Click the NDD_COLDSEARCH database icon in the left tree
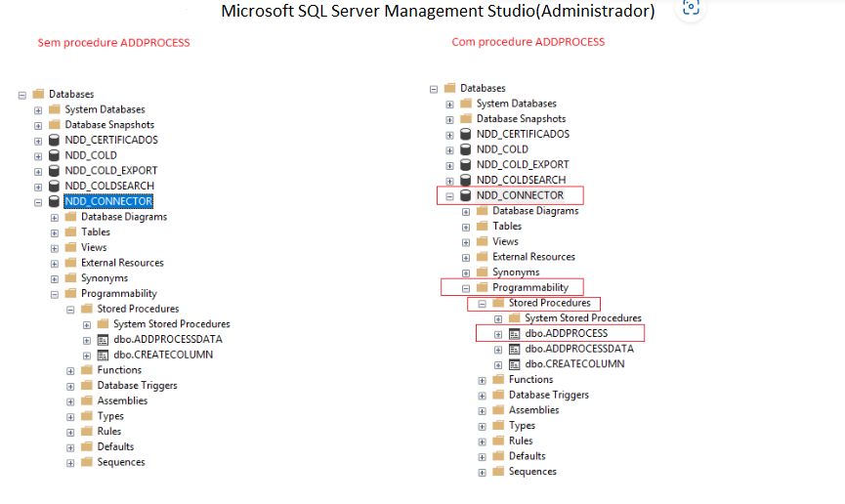The height and width of the screenshot is (504, 845). point(54,186)
